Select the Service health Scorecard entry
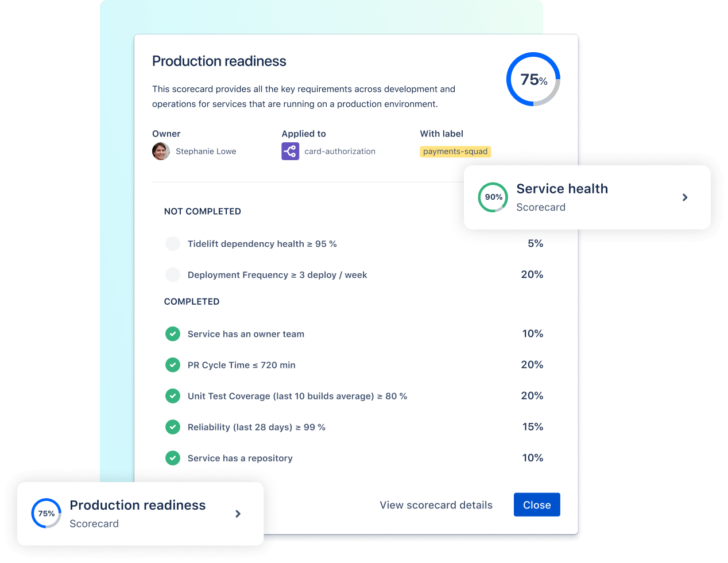This screenshot has height=563, width=728. [562, 197]
